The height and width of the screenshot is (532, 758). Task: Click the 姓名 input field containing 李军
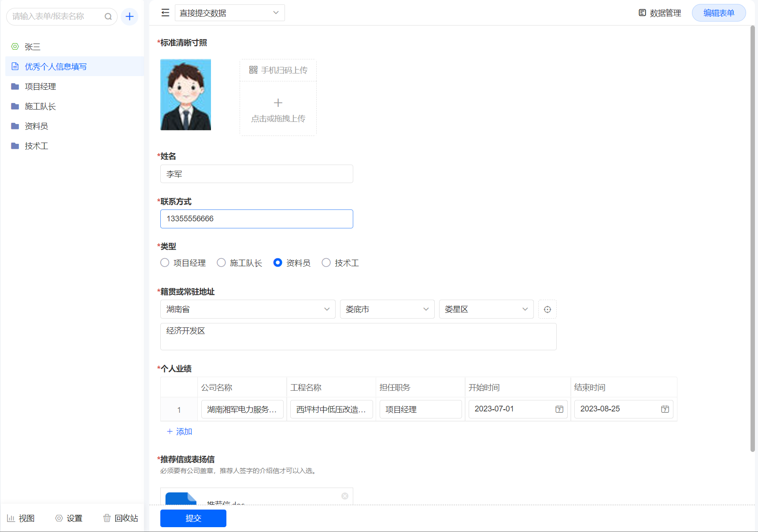pos(256,174)
